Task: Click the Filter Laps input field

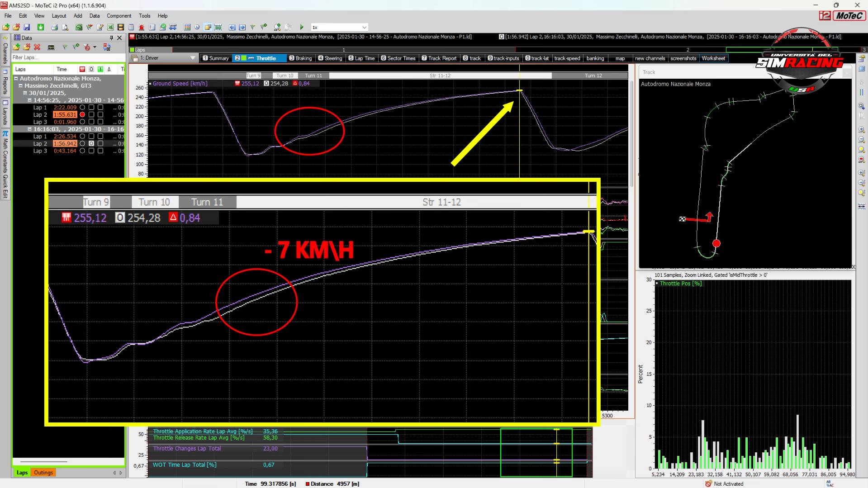Action: click(68, 57)
